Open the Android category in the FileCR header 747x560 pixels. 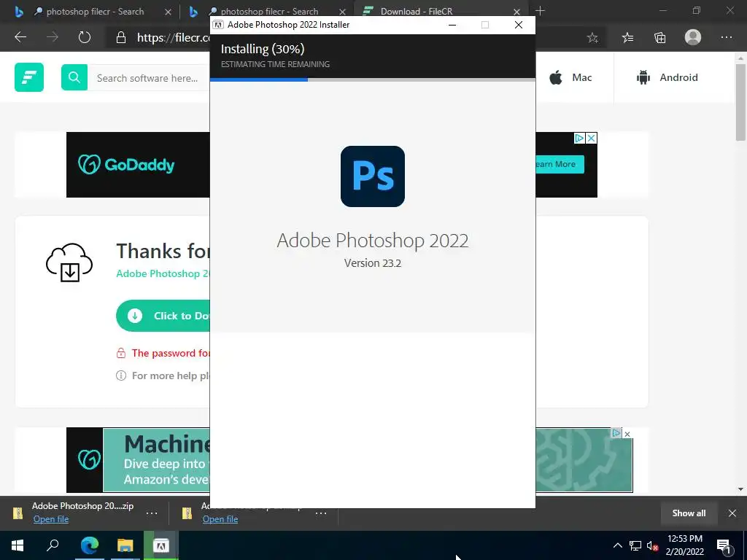coord(667,77)
